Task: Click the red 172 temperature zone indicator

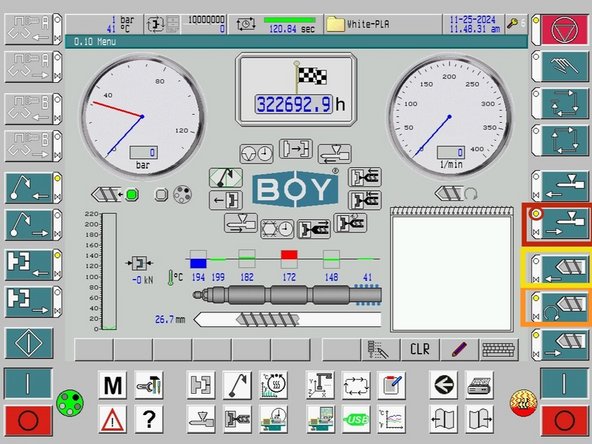Action: (x=289, y=255)
